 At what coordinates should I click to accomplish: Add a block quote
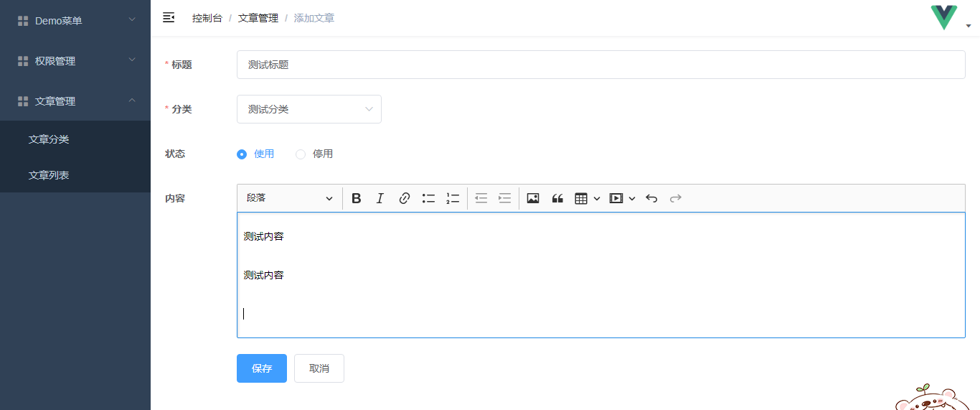[557, 199]
